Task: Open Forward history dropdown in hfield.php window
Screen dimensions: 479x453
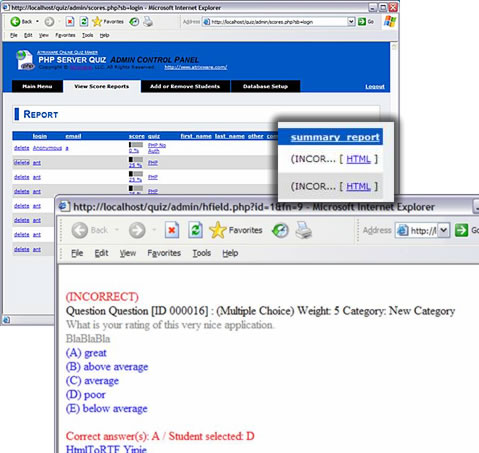Action: point(154,230)
